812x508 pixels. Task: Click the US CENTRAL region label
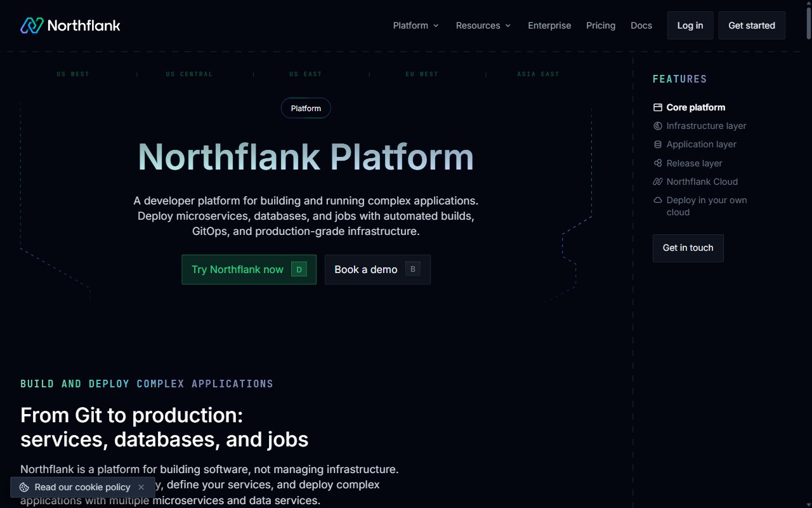[x=189, y=74]
